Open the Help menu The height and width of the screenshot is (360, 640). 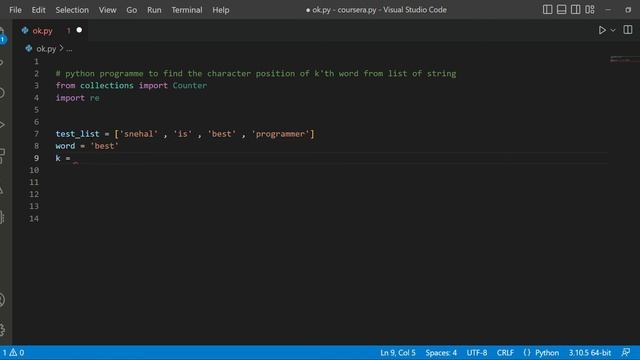tap(220, 10)
